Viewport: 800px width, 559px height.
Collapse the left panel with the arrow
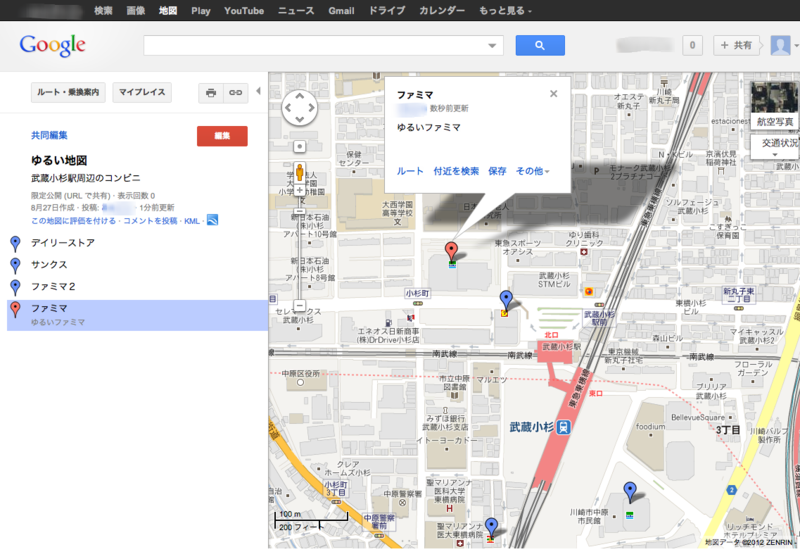(258, 91)
